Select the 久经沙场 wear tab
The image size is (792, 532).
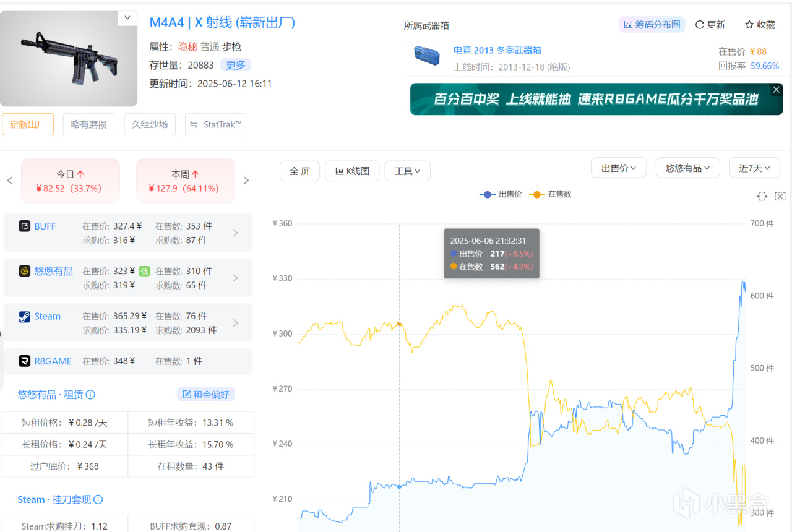pos(150,124)
